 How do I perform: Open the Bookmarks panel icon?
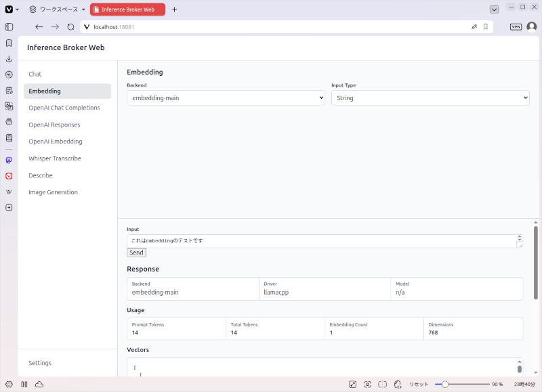click(x=9, y=43)
